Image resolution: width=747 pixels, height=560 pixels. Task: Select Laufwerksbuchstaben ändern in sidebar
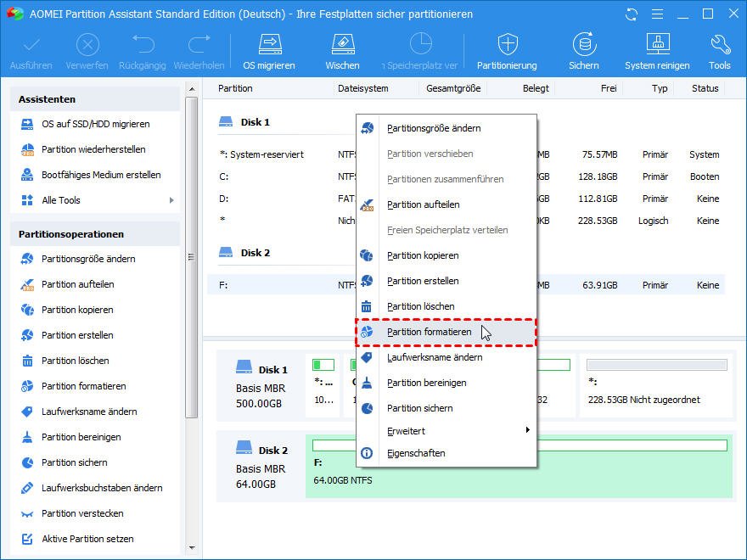pos(102,488)
